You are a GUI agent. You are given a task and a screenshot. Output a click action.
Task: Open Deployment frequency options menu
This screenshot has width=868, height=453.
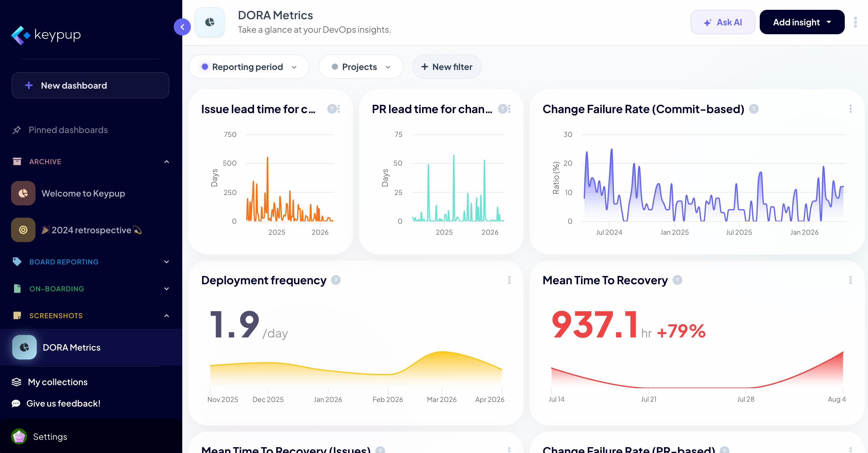coord(509,280)
